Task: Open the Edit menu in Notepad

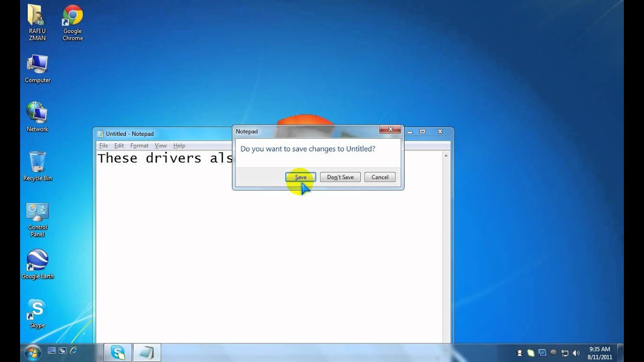Action: (x=119, y=146)
